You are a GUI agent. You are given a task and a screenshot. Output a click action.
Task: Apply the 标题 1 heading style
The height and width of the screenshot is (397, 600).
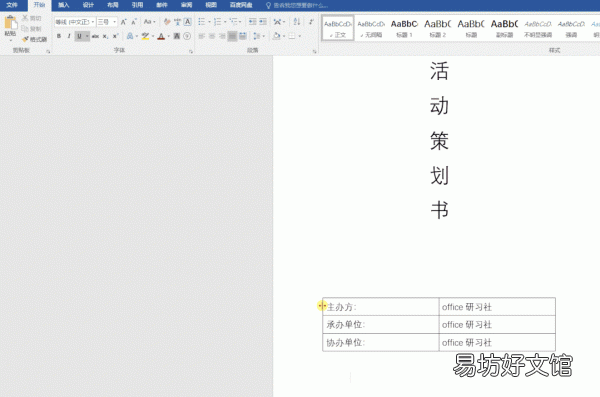pyautogui.click(x=404, y=28)
